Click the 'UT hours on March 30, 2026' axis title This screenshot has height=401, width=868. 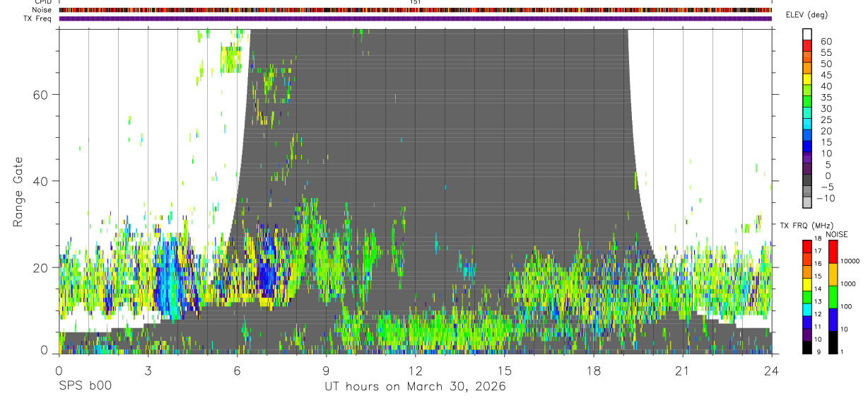(416, 387)
